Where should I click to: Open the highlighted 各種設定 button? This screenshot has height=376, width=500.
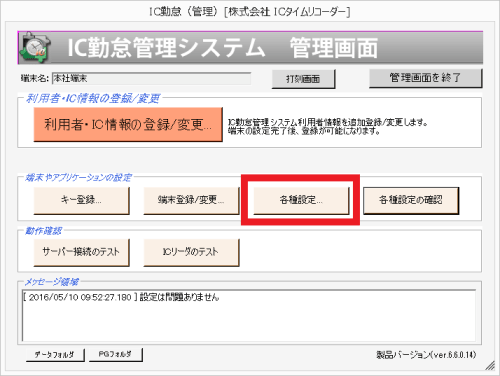301,200
